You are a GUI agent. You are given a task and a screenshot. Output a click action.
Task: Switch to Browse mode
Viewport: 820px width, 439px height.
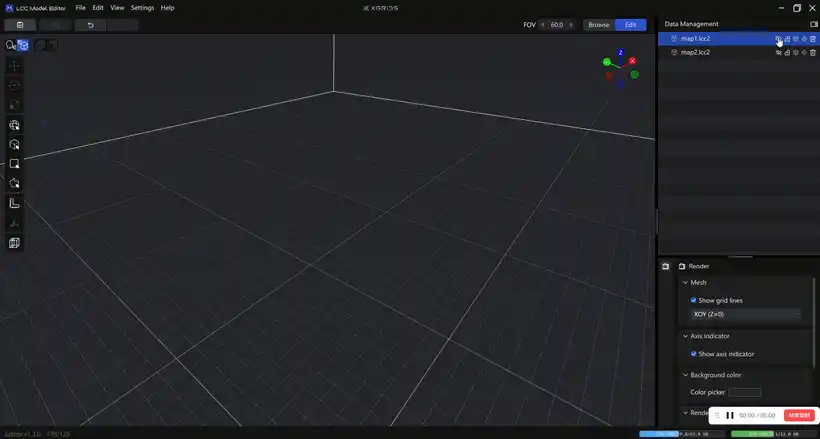point(599,25)
